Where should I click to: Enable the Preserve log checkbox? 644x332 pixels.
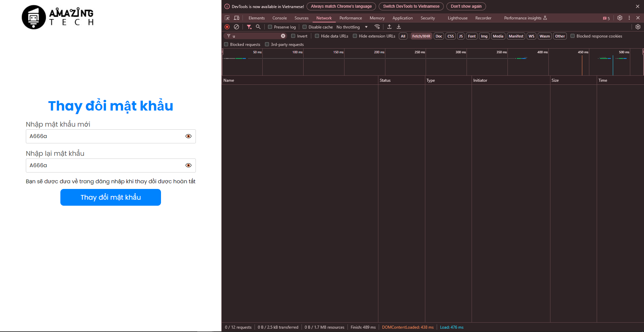(270, 27)
